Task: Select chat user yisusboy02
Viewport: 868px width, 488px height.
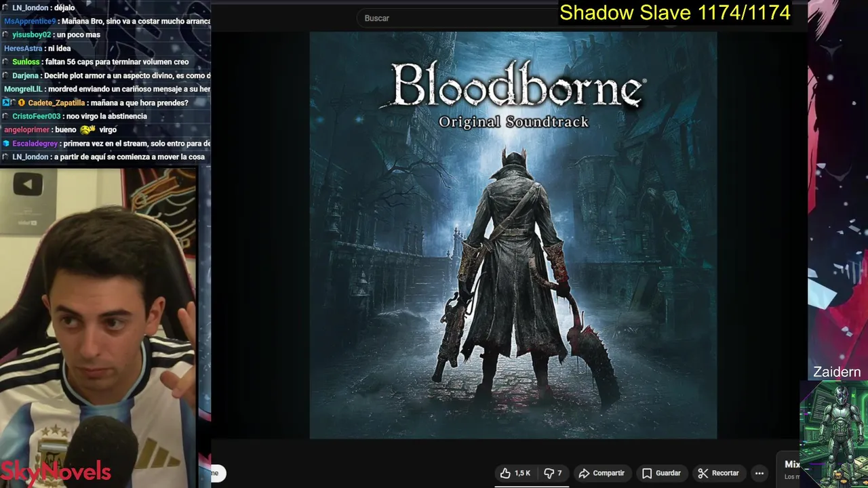Action: 31,35
